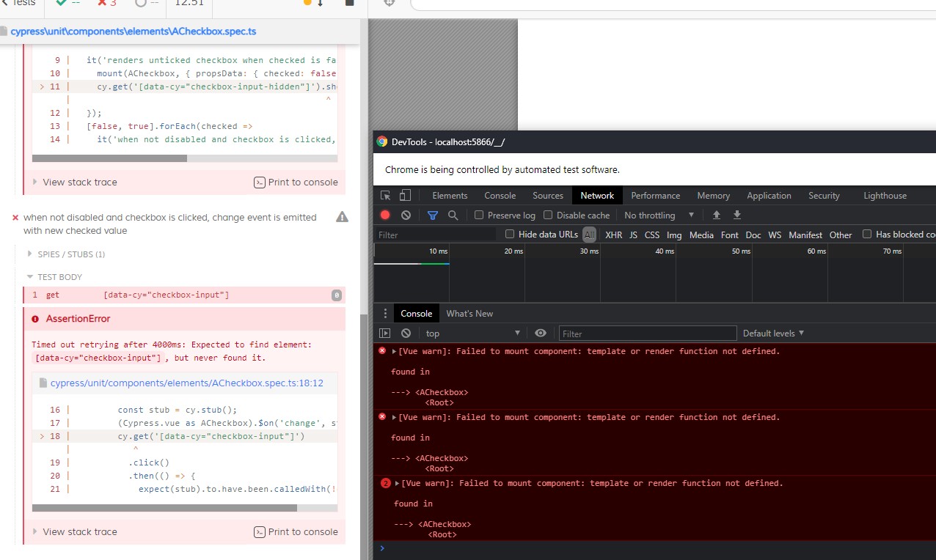Viewport: 936px width, 560px height.
Task: Open the network request search
Action: coord(454,214)
